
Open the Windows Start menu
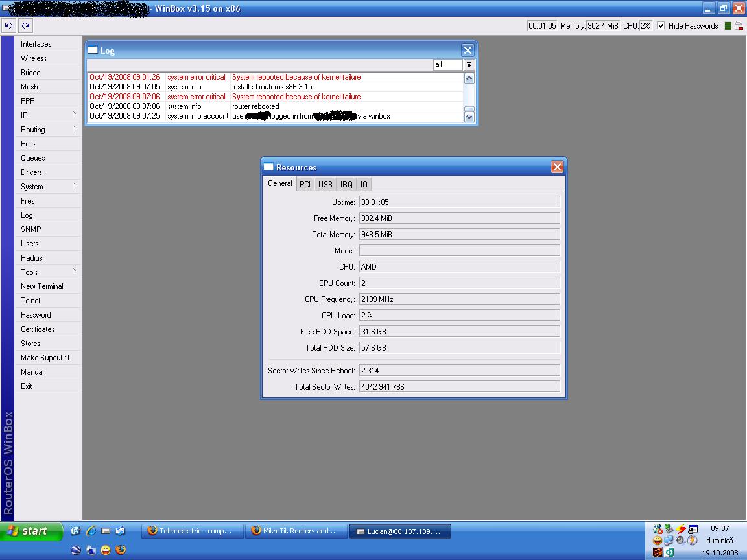[31, 531]
